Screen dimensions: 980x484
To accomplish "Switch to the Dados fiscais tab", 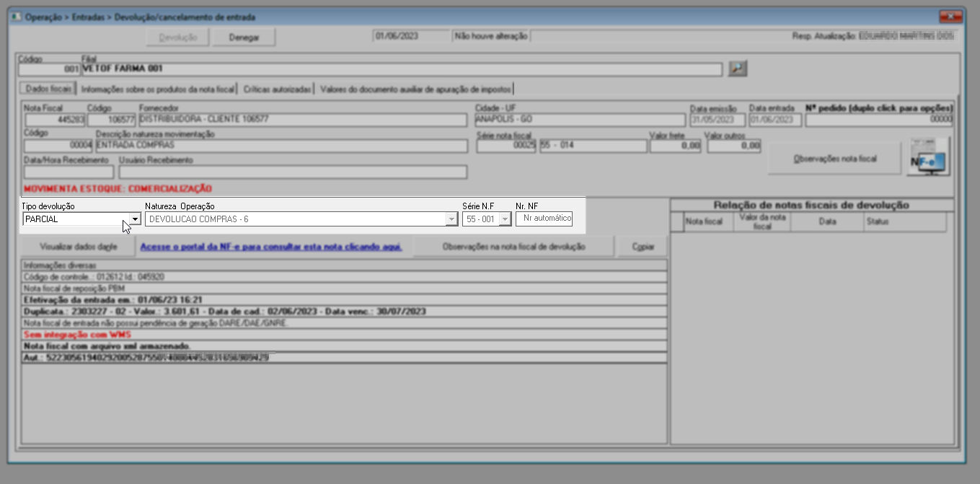I will pyautogui.click(x=47, y=89).
